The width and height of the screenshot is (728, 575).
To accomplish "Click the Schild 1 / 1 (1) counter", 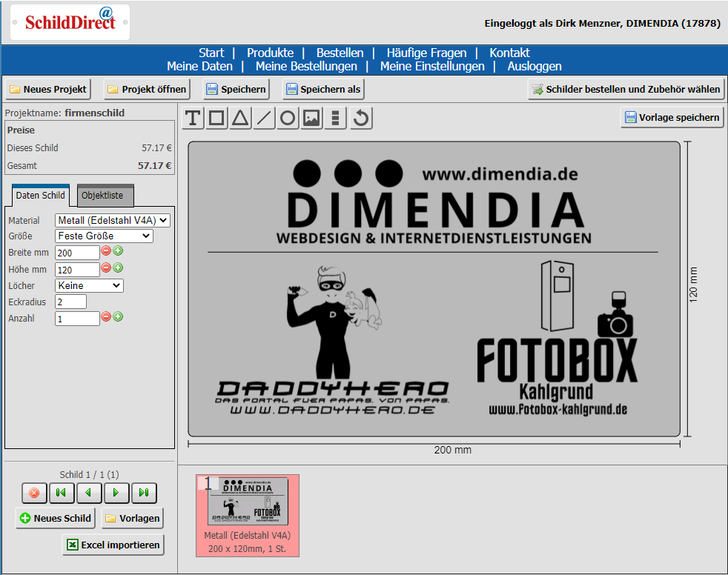I will coord(89,475).
